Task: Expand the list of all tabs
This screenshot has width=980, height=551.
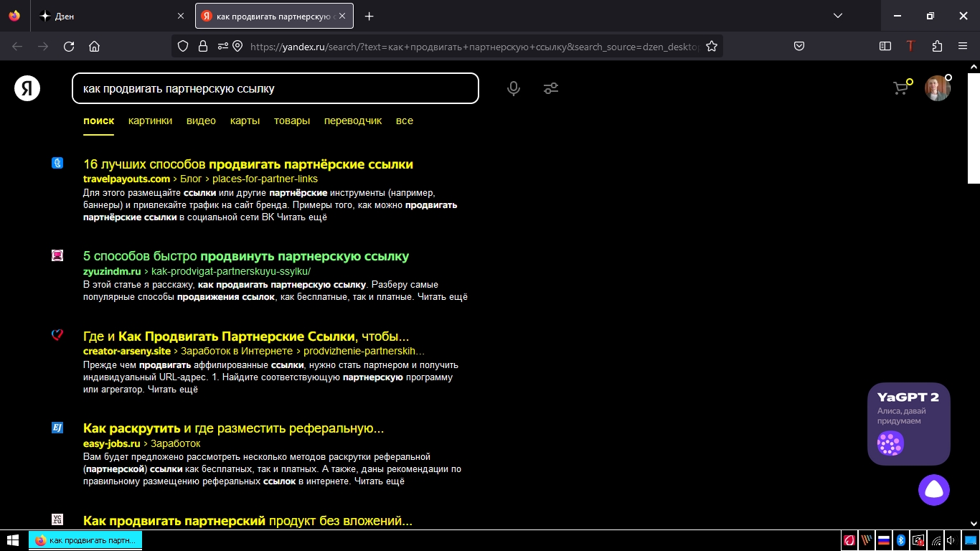Action: 837,16
